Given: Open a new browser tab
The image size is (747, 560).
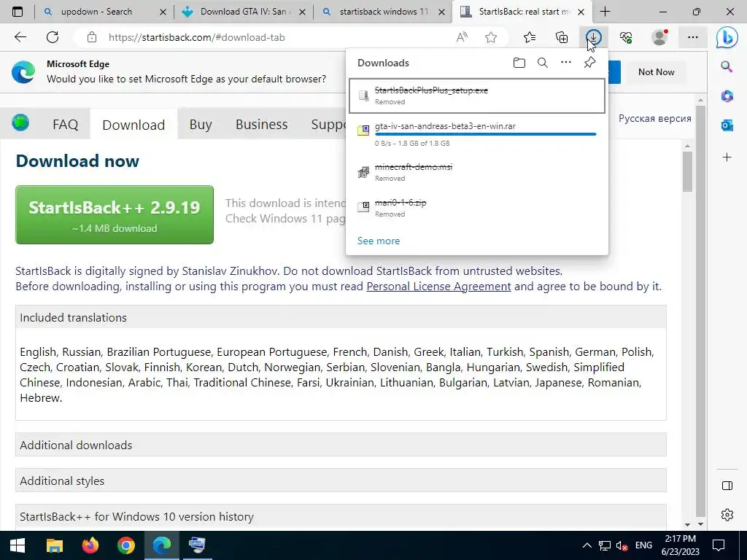Looking at the screenshot, I should click(605, 12).
